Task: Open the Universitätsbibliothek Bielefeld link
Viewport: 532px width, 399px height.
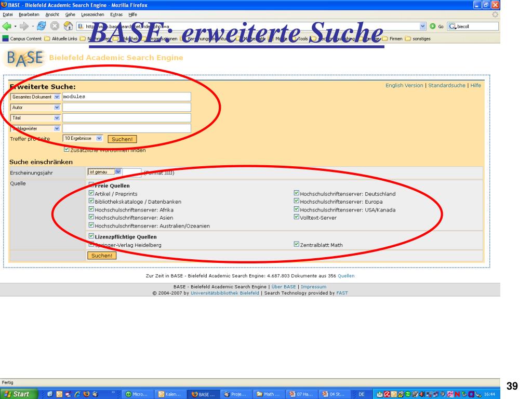Action: [x=224, y=293]
